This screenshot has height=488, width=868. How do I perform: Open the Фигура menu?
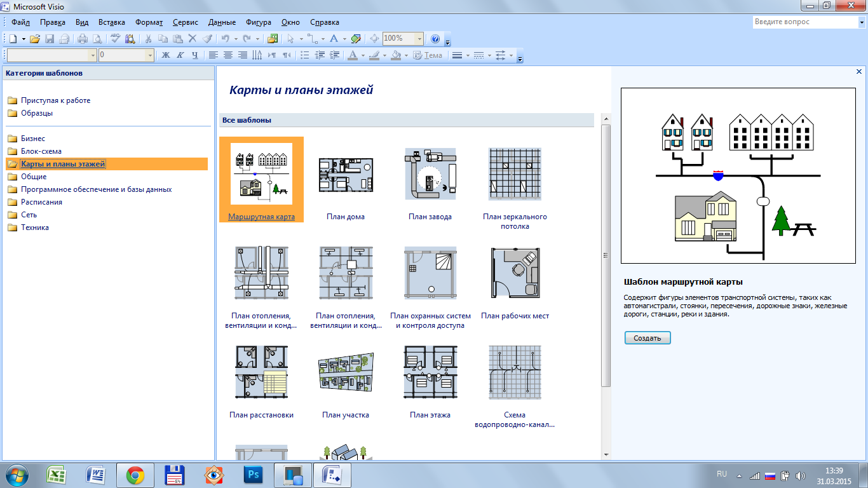[x=259, y=22]
